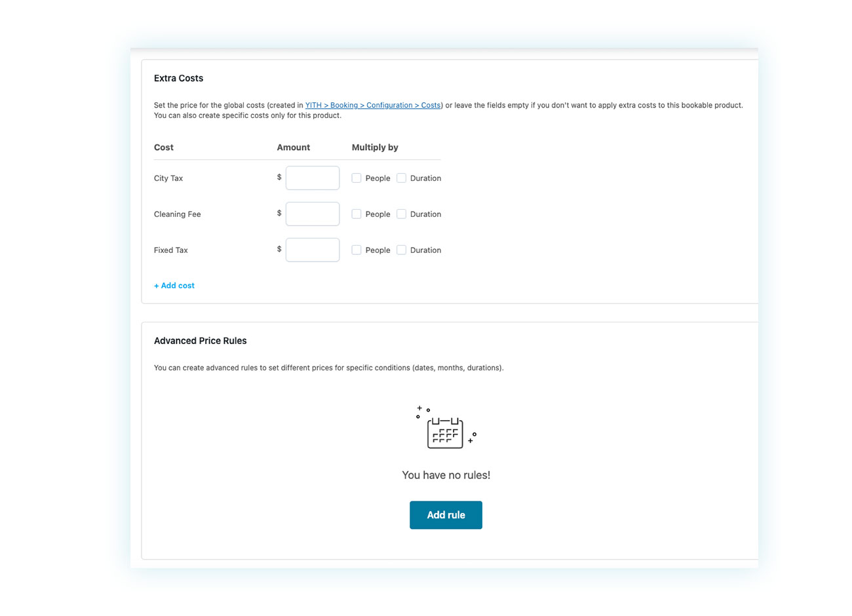Enable People multiplier for City Tax
Screen dimensions: 852x616
[357, 178]
